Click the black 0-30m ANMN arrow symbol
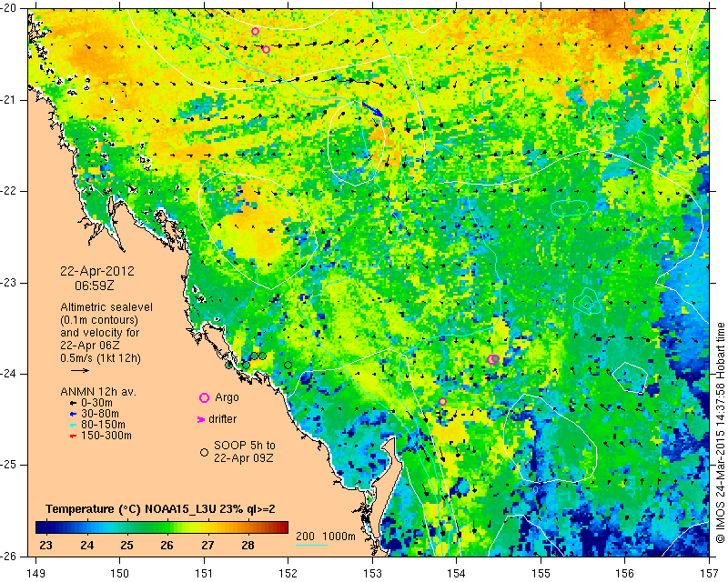This screenshot has width=728, height=582. (x=73, y=403)
